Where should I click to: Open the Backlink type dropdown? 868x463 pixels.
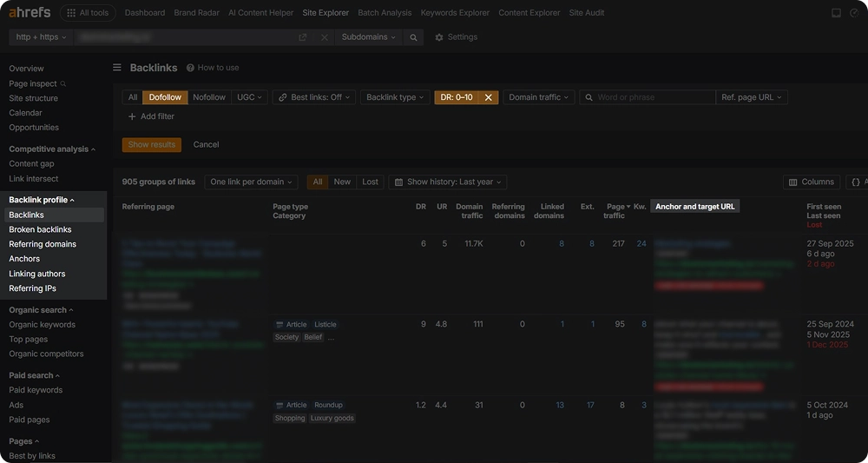[x=395, y=97]
